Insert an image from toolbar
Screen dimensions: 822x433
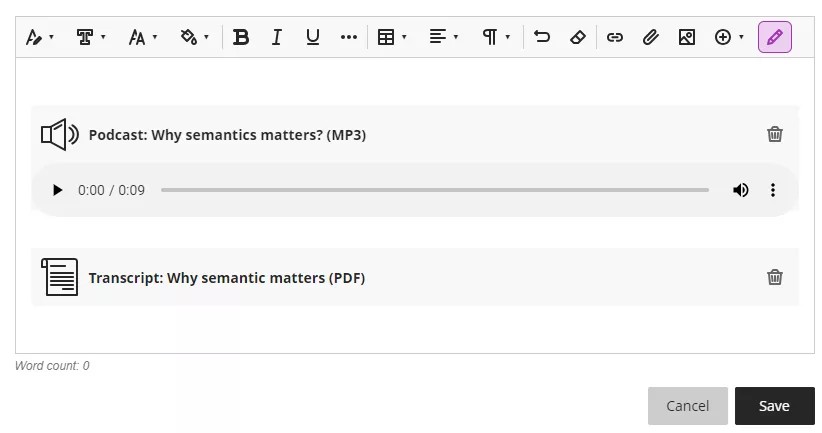click(x=686, y=37)
